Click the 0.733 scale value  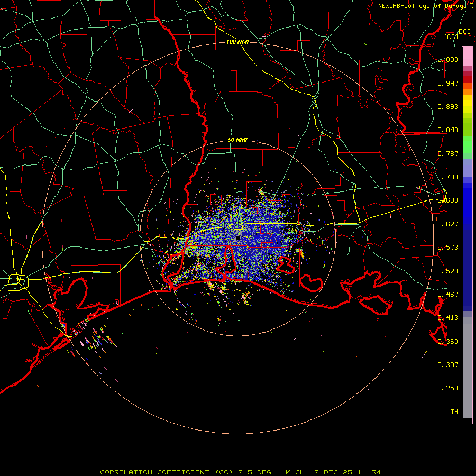pos(448,177)
